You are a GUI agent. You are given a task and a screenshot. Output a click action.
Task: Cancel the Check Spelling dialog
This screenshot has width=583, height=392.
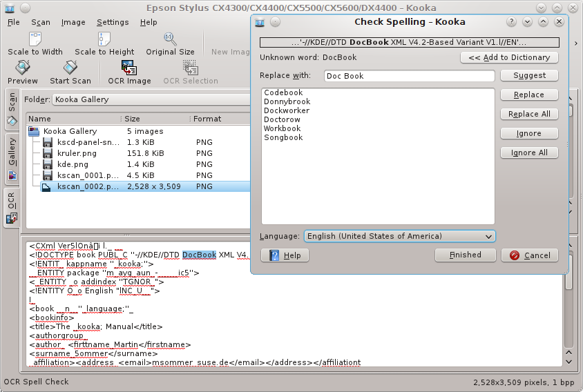(x=530, y=255)
